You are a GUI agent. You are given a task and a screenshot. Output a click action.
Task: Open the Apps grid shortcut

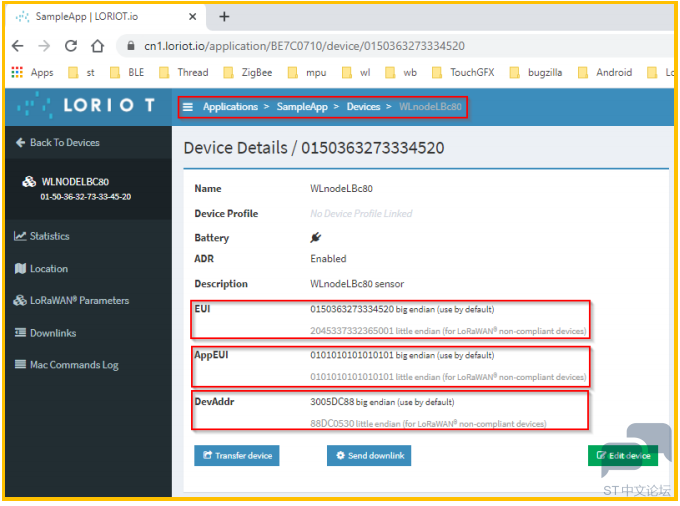pyautogui.click(x=33, y=72)
